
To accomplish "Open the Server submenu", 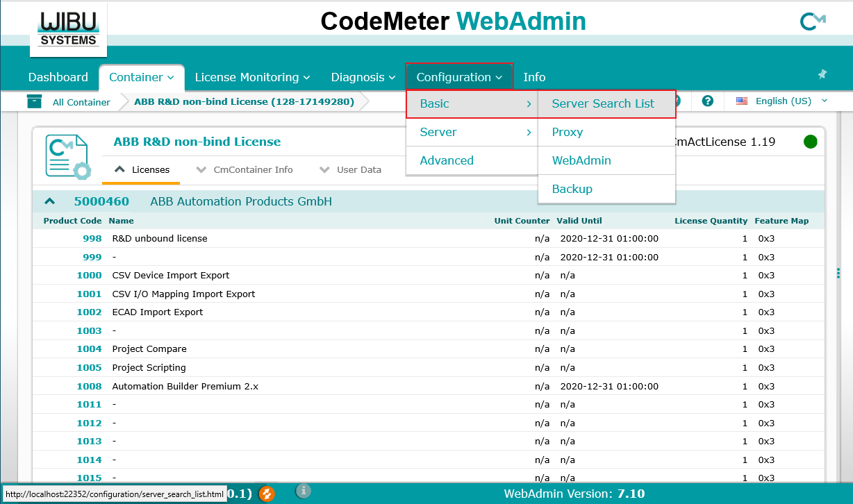I will click(x=472, y=132).
